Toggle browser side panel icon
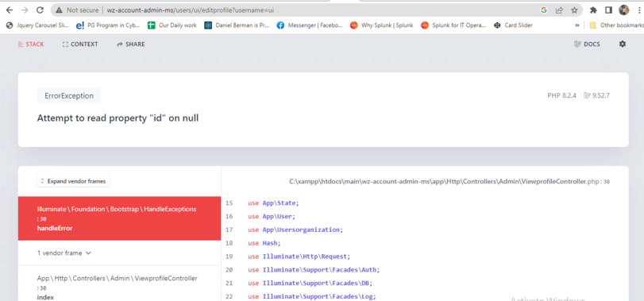 tap(609, 10)
